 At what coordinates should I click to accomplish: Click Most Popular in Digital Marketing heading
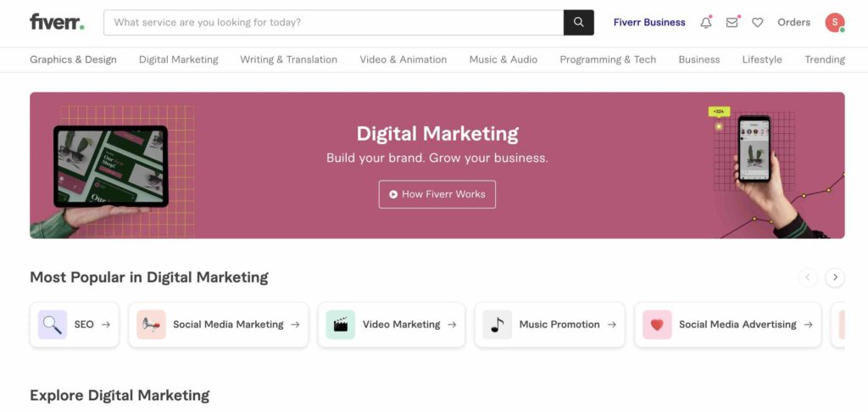[x=149, y=277]
